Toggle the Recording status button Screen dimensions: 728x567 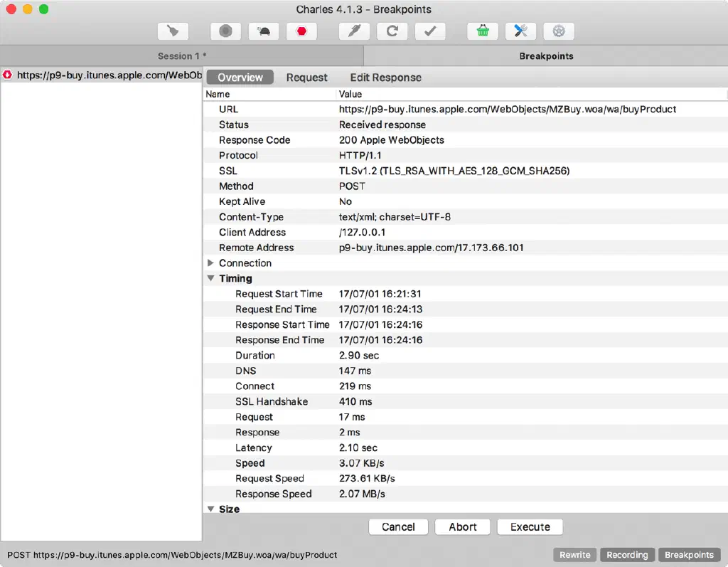[627, 555]
